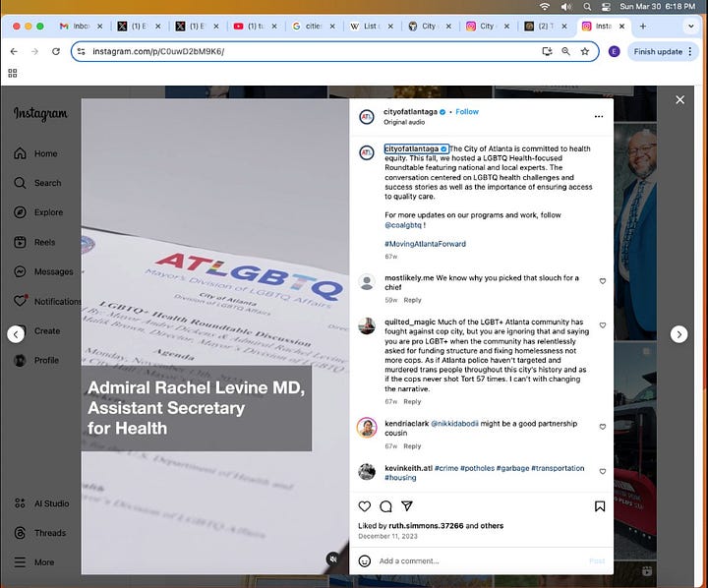
Task: Reply to the mostlikely.me comment
Action: (x=412, y=300)
